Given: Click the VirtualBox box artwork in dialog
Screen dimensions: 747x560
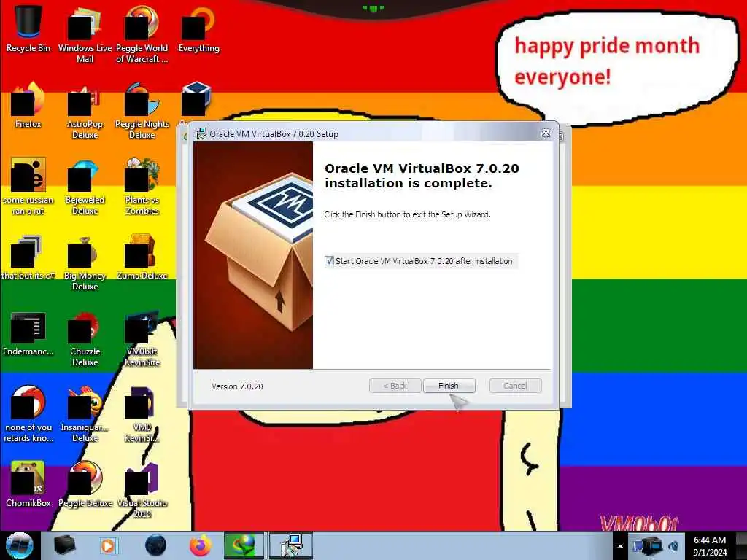Looking at the screenshot, I should 253,255.
